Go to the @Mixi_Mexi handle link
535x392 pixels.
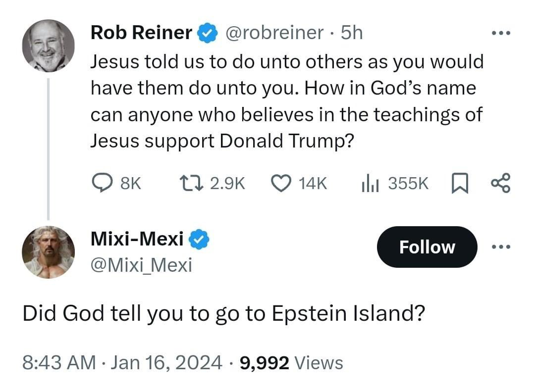pos(141,265)
